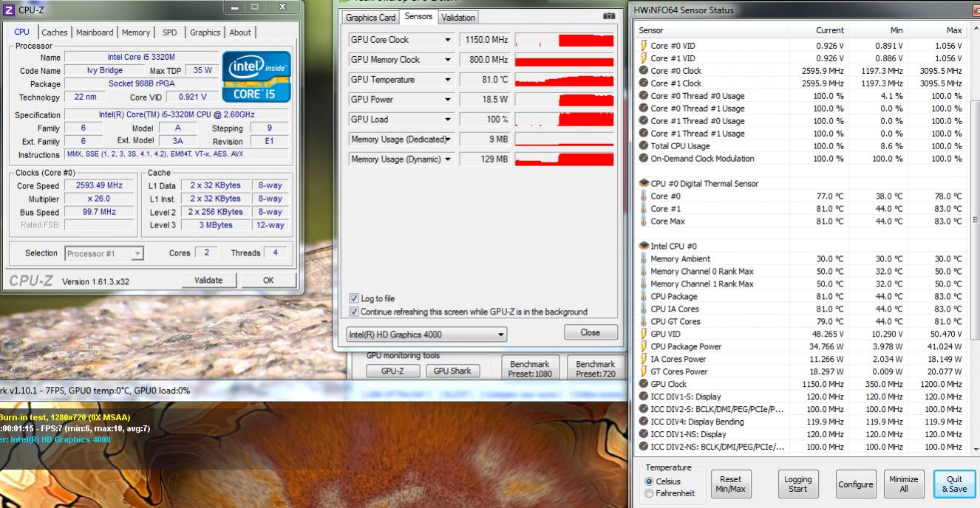Open the GPU Memory Clock sensor dropdown
980x508 pixels.
click(x=448, y=60)
